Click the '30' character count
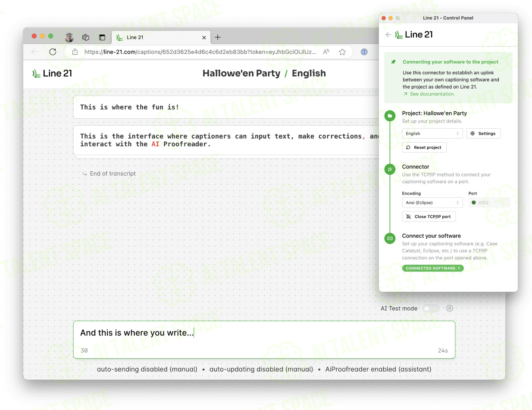532x410 pixels. pyautogui.click(x=84, y=350)
